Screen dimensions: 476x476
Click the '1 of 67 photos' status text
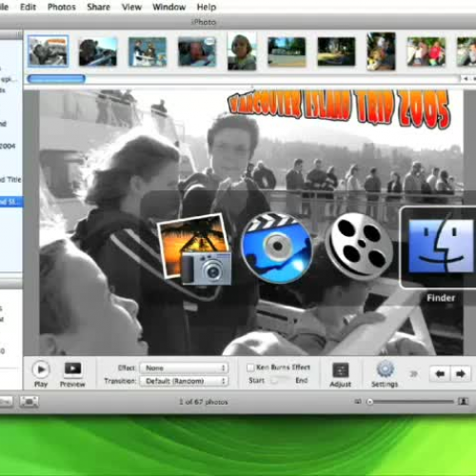pos(204,402)
